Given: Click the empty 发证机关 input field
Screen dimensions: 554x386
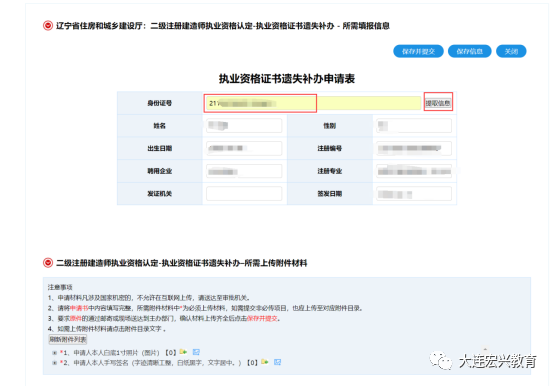Looking at the screenshot, I should tap(244, 194).
